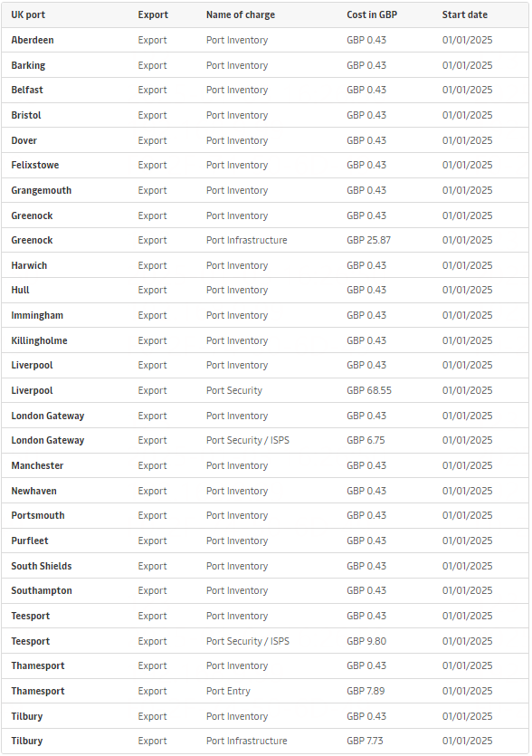Select the Aberdeen port row label
This screenshot has height=756, width=532.
[x=33, y=40]
